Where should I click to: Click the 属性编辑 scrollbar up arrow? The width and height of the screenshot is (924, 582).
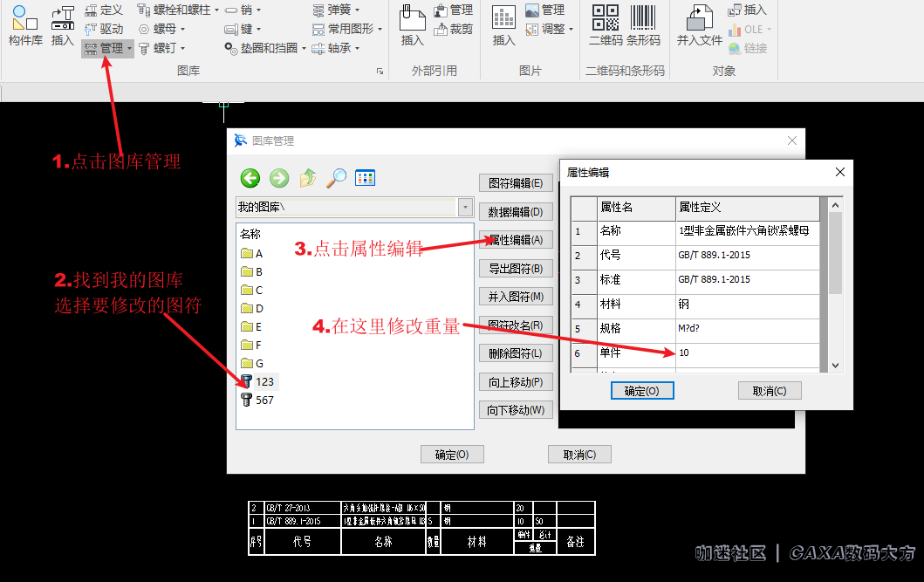tap(836, 205)
